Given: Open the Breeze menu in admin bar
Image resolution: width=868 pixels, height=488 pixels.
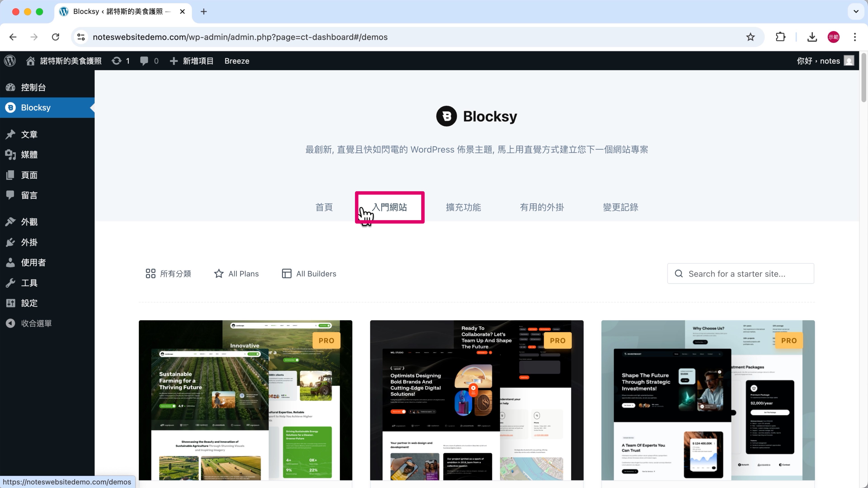Looking at the screenshot, I should click(237, 61).
